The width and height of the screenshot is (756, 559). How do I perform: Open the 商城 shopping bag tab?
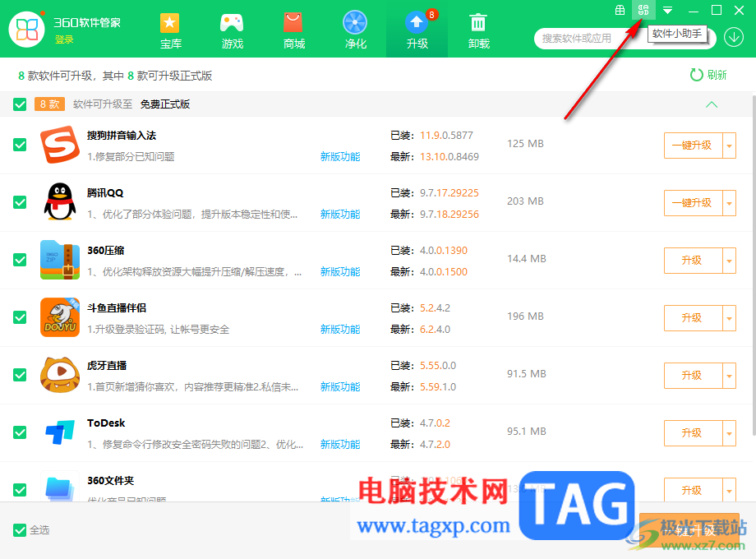point(293,31)
